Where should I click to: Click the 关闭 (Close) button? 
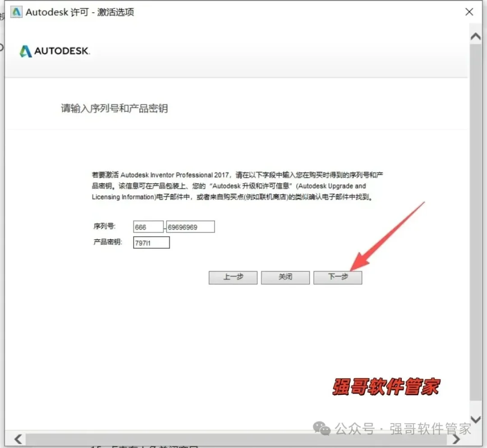tap(285, 277)
